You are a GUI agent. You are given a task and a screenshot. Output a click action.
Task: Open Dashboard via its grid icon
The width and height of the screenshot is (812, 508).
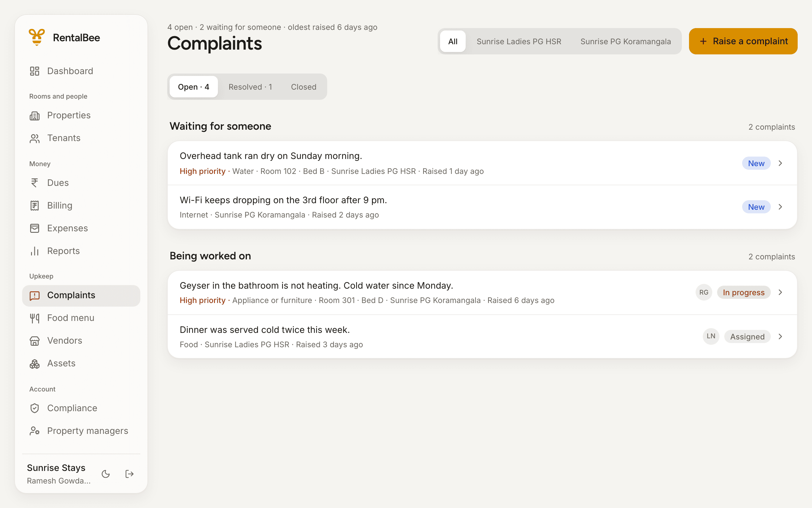point(35,71)
